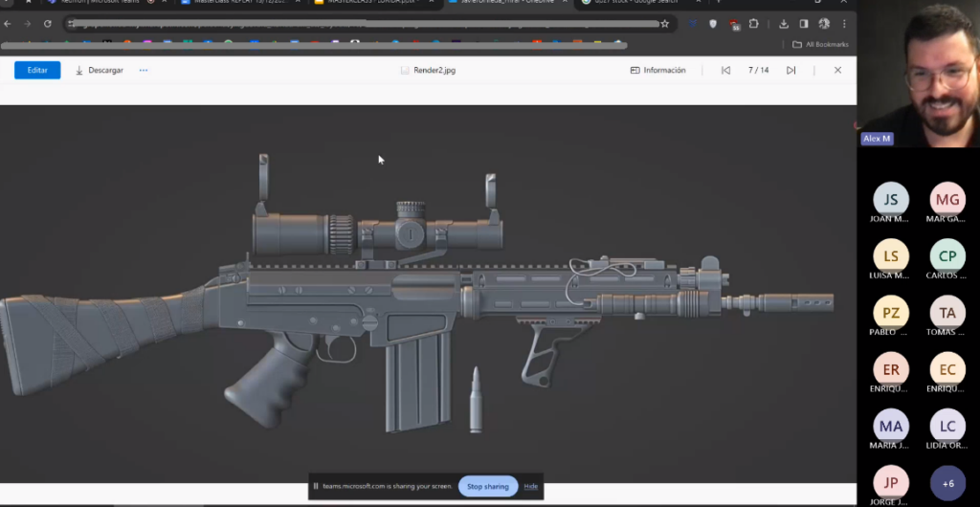The width and height of the screenshot is (980, 507).
Task: Click the 7 / 14 image counter
Action: click(x=758, y=70)
